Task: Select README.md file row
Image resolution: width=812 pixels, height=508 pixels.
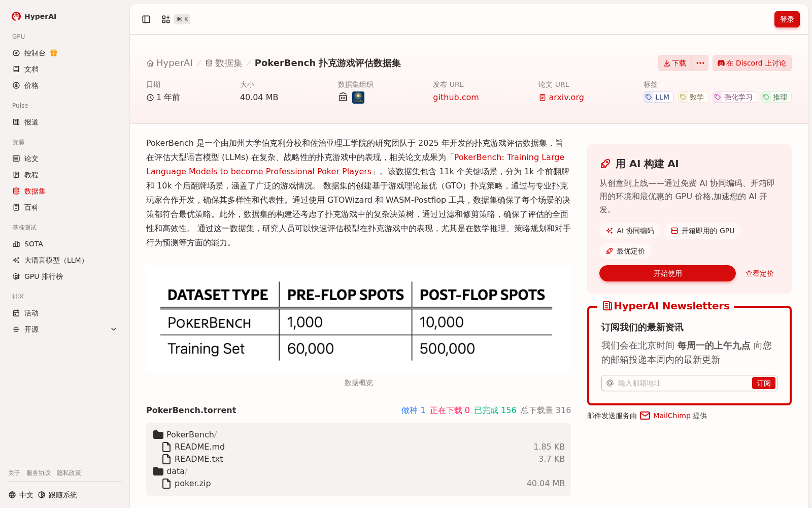Action: click(x=358, y=447)
